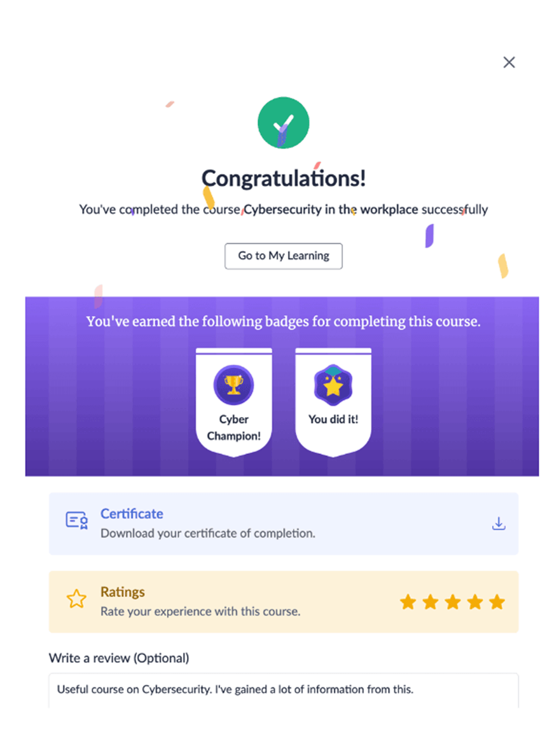
Task: Click the certificate icon
Action: pyautogui.click(x=76, y=520)
